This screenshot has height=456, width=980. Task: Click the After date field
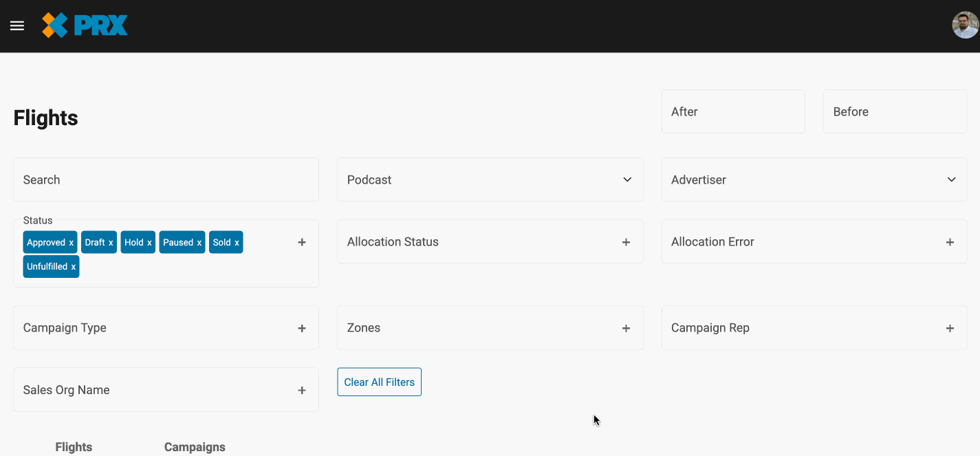(733, 111)
